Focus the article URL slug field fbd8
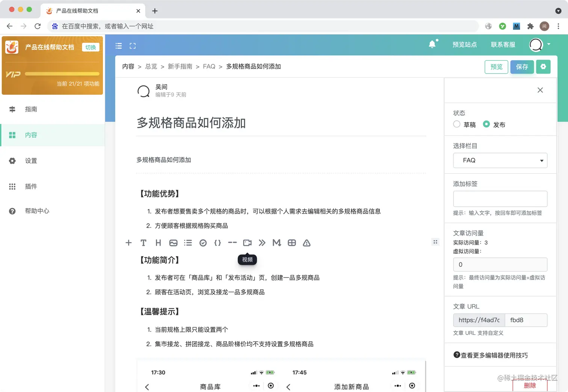This screenshot has height=392, width=568. point(526,320)
